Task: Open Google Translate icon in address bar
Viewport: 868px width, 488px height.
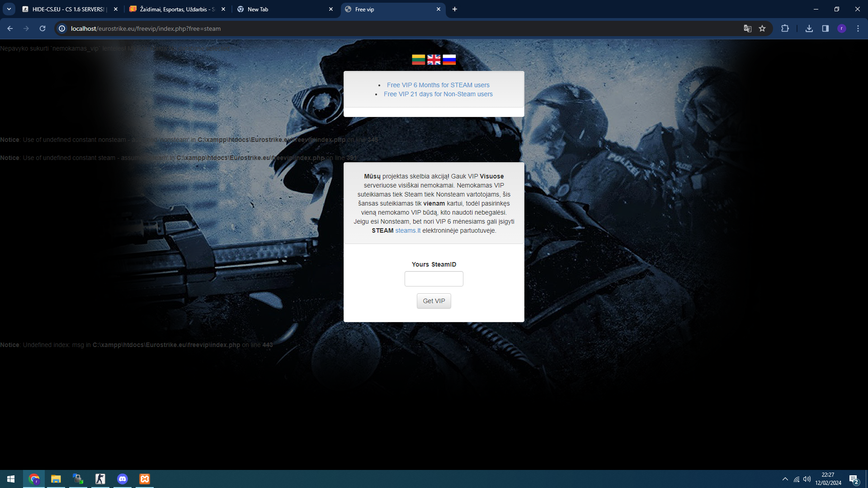Action: click(747, 28)
